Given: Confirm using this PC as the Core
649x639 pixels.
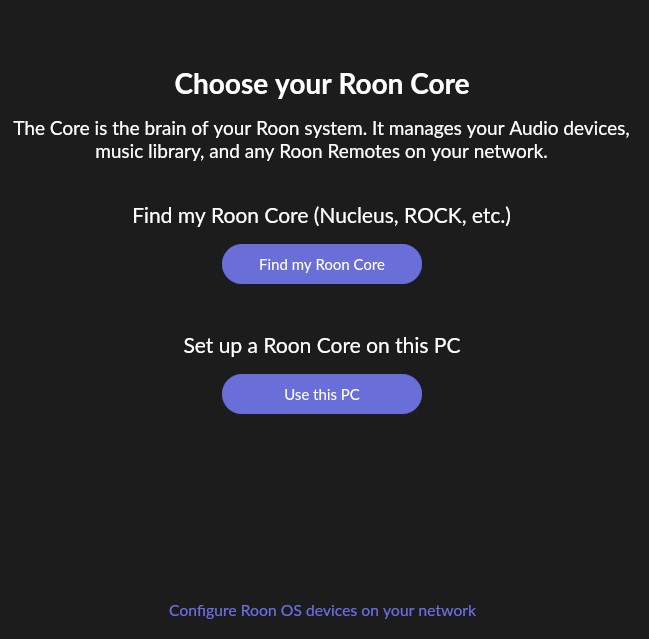Looking at the screenshot, I should (322, 394).
